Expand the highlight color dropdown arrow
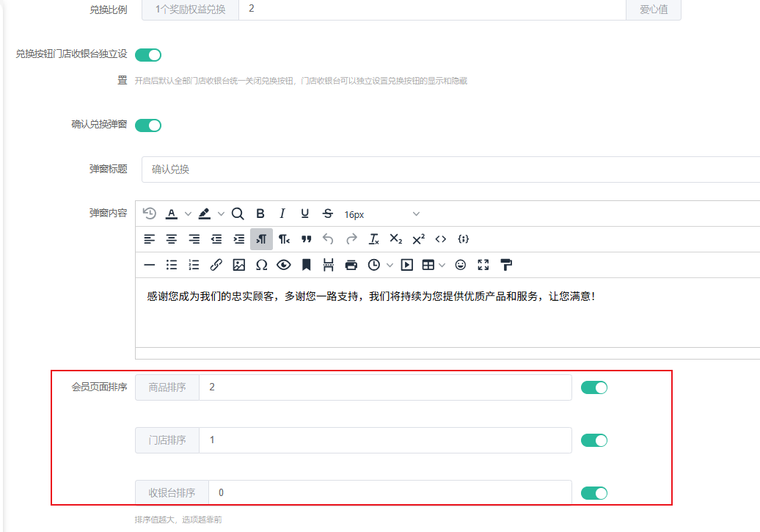760x532 pixels. [x=221, y=214]
